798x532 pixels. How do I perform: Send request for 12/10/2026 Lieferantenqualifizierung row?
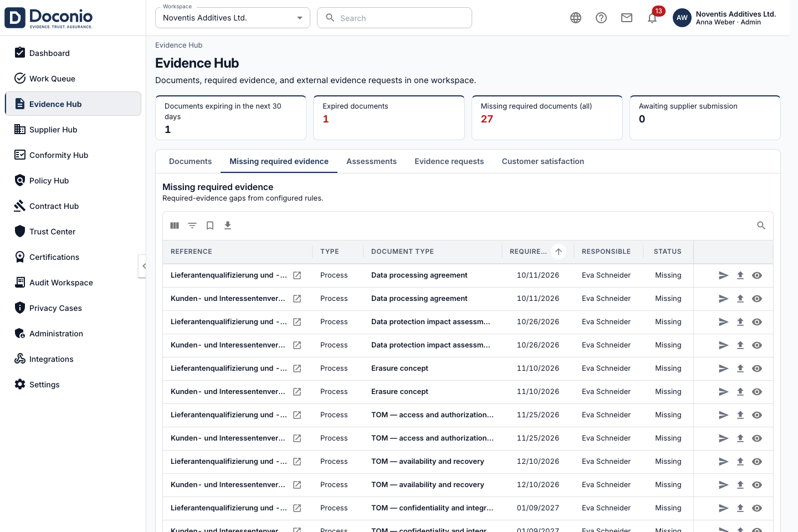tap(723, 462)
